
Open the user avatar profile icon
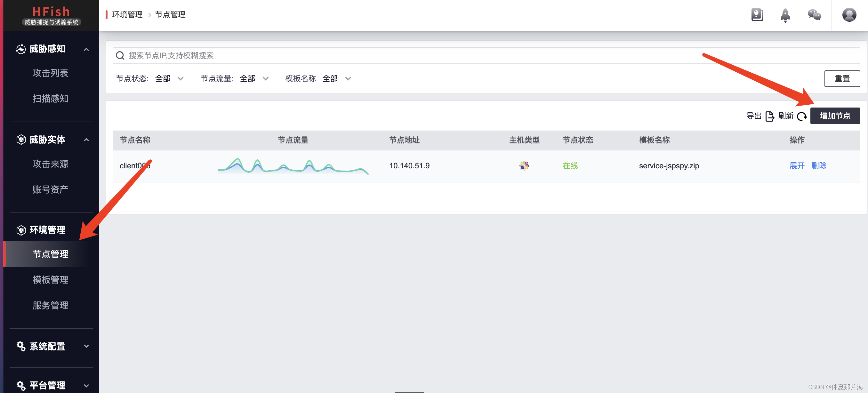(x=849, y=15)
